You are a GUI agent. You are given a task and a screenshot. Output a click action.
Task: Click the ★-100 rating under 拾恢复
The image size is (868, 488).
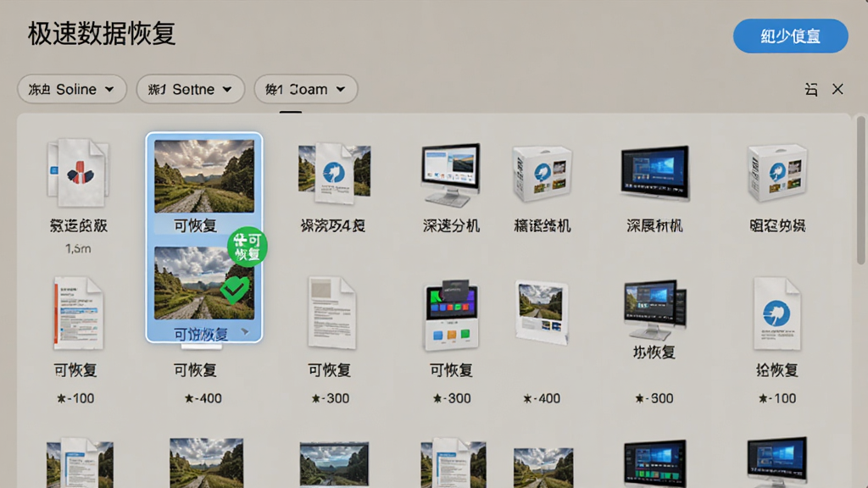pos(777,398)
